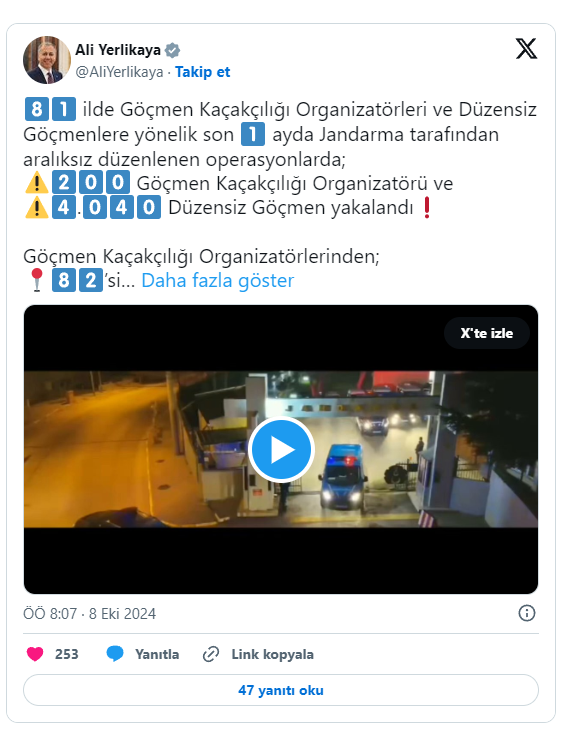Click the reply bubble icon
This screenshot has height=732, width=561.
pyautogui.click(x=115, y=654)
